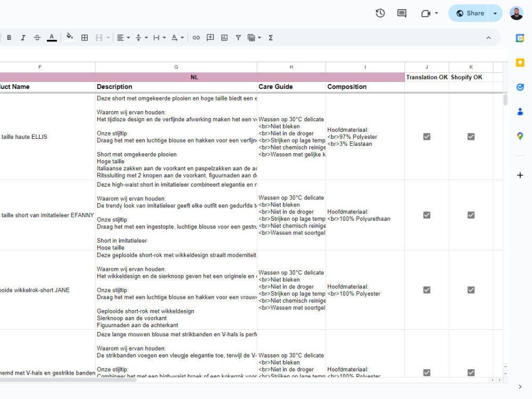532x399 pixels.
Task: Open the text color picker
Action: (52, 38)
